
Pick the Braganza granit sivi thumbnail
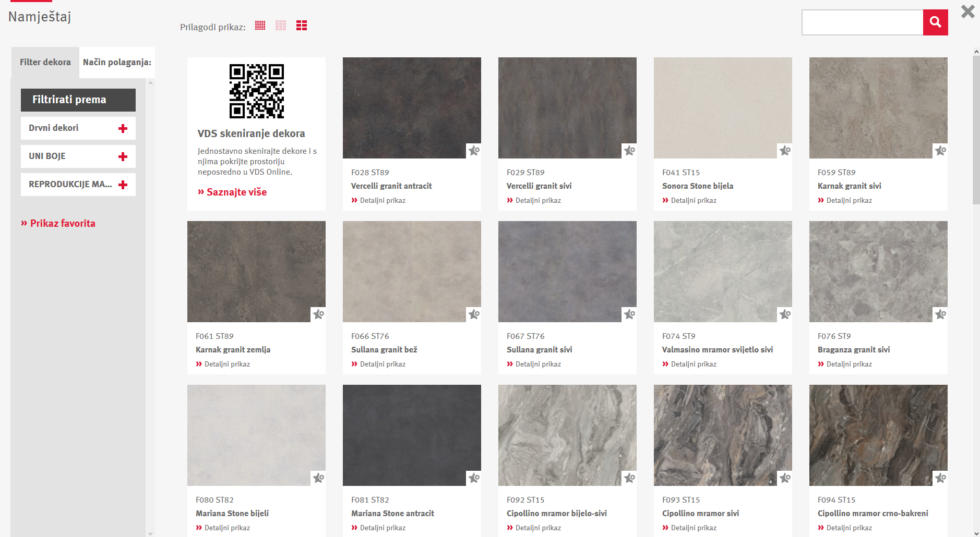(x=878, y=272)
